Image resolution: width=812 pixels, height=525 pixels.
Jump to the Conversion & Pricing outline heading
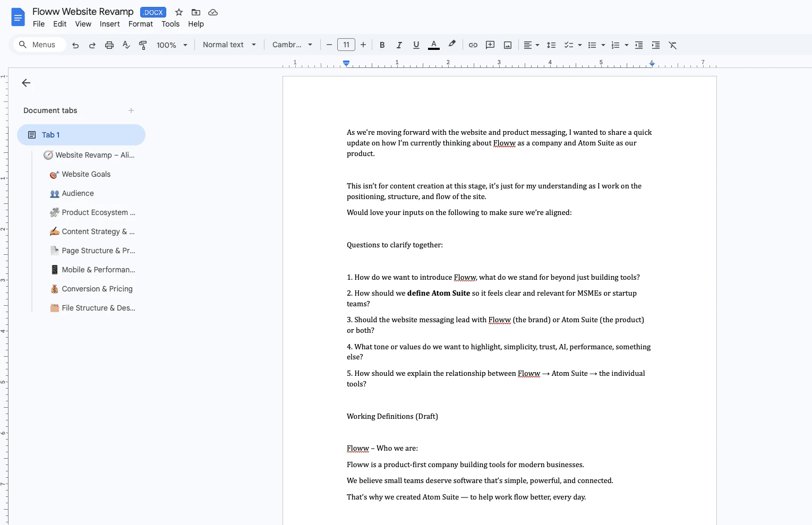click(91, 289)
